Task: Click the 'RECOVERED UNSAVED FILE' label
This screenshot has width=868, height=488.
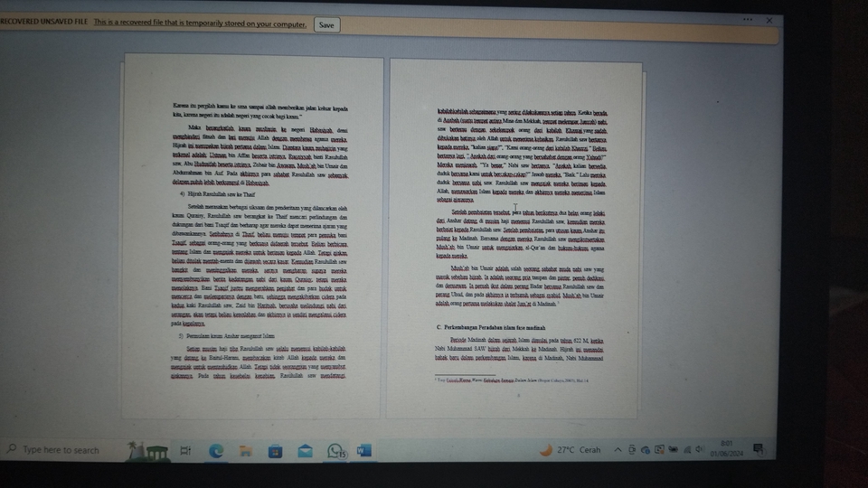Action: point(44,22)
